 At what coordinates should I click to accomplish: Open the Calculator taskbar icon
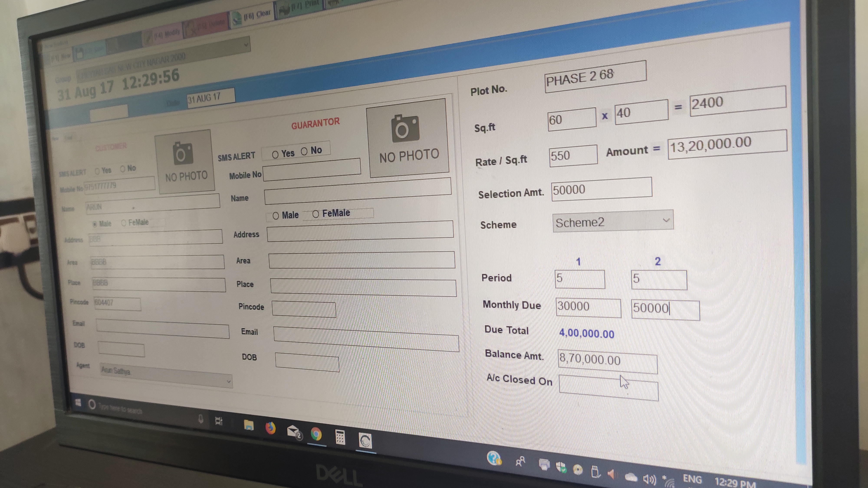(x=340, y=437)
